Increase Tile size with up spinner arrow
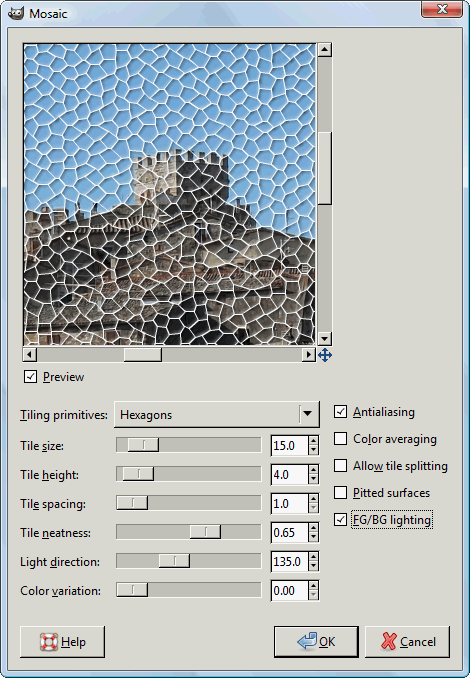Screen dimensions: 470x678 pyautogui.click(x=313, y=441)
